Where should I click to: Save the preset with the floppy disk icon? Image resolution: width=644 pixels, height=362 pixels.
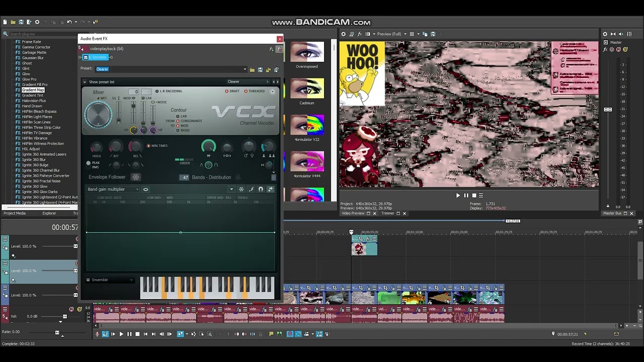click(260, 70)
